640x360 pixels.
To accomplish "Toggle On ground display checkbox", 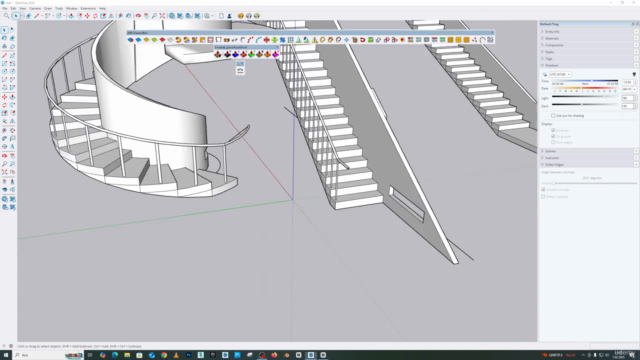I will (553, 136).
